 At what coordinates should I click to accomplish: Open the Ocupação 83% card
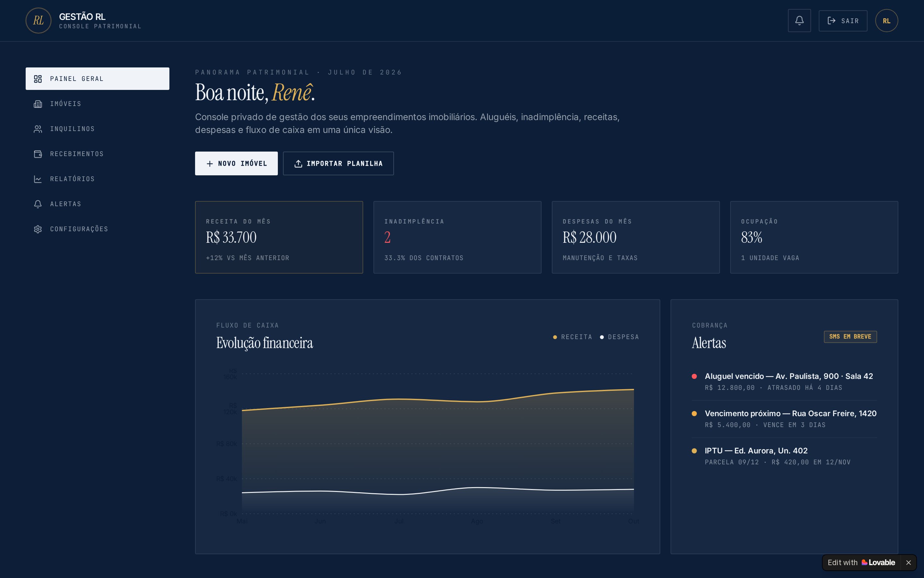(814, 237)
